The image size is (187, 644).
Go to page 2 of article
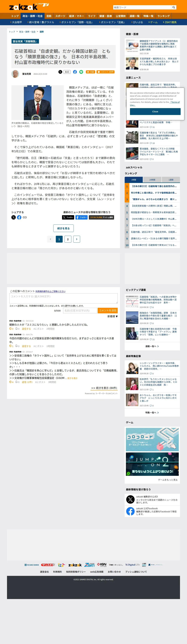click(68, 239)
